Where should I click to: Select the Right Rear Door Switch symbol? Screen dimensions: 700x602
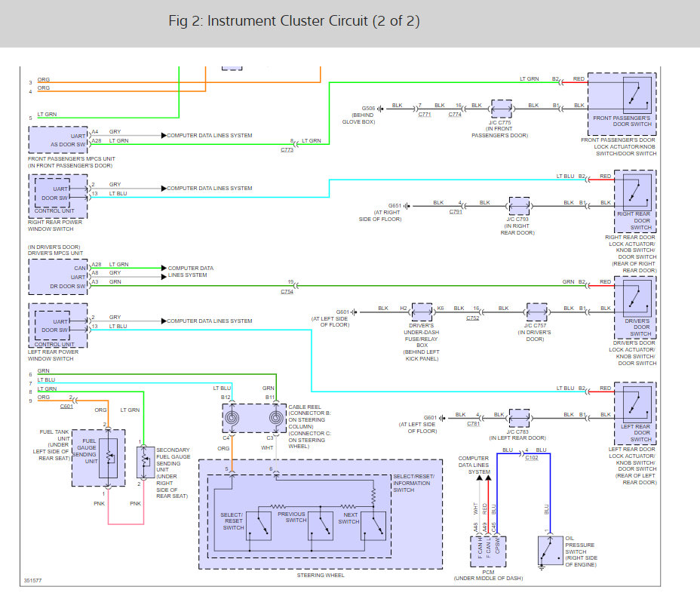click(637, 192)
